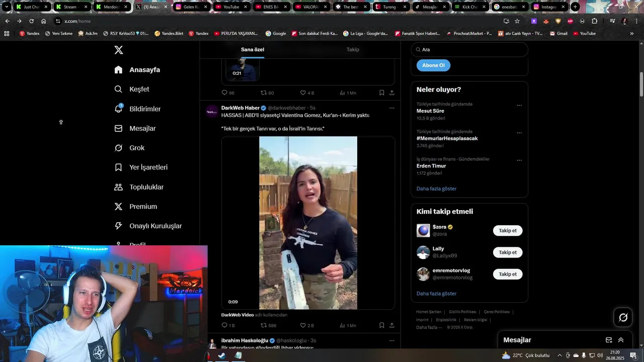Switch to Just Chatting Kick tab

pos(32,7)
